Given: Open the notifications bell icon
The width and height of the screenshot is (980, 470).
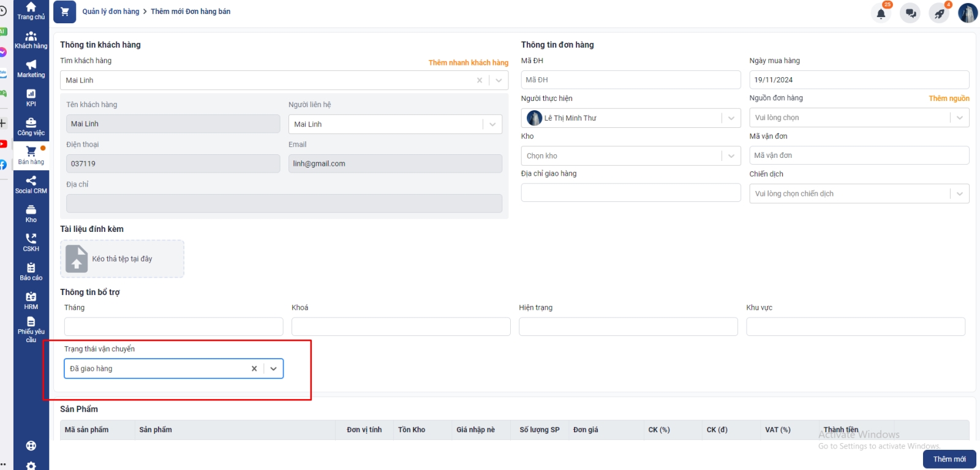Looking at the screenshot, I should point(881,13).
